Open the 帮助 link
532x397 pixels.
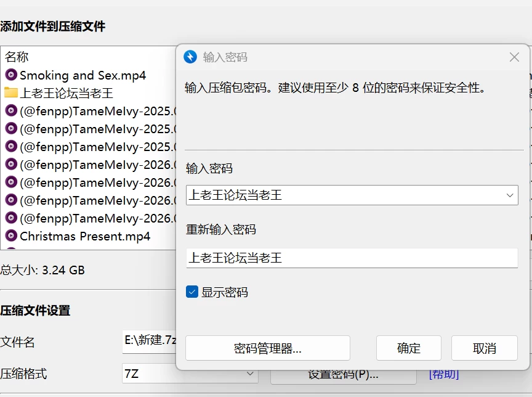click(444, 374)
